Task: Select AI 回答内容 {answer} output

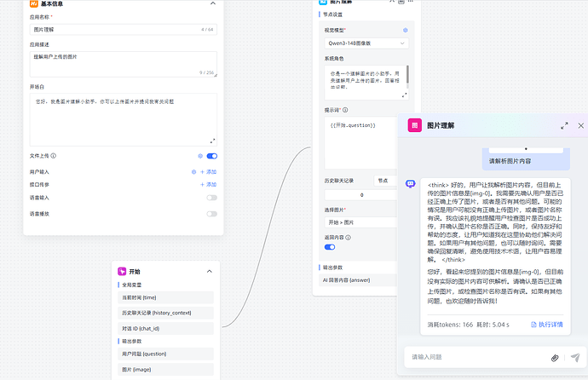Action: 357,280
